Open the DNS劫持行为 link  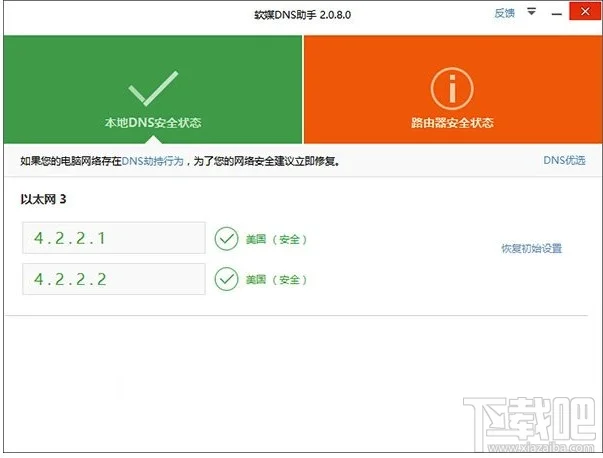click(x=153, y=161)
